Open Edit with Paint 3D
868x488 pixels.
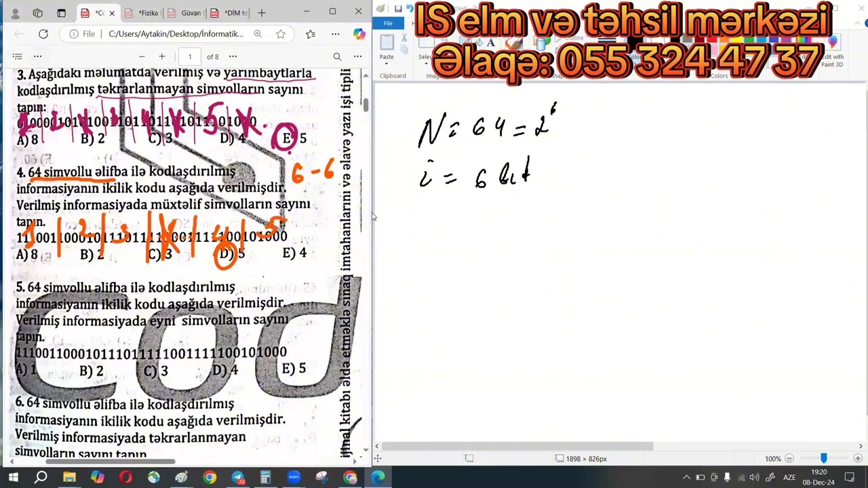tap(832, 51)
